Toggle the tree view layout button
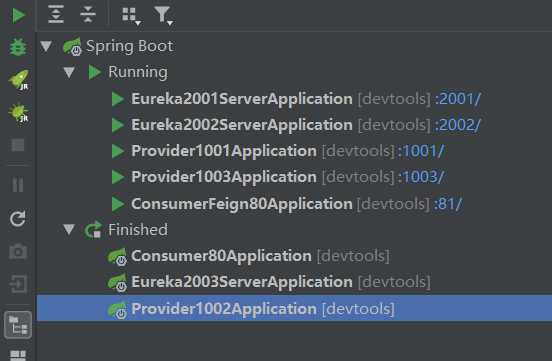The image size is (552, 361). [x=18, y=325]
